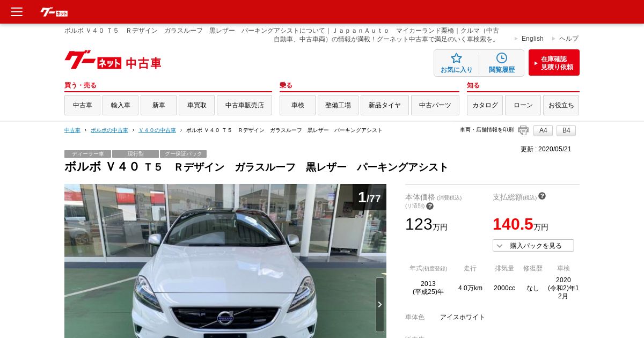Click the 2013 (平成25)年 year value
The image size is (644, 338).
point(428,288)
